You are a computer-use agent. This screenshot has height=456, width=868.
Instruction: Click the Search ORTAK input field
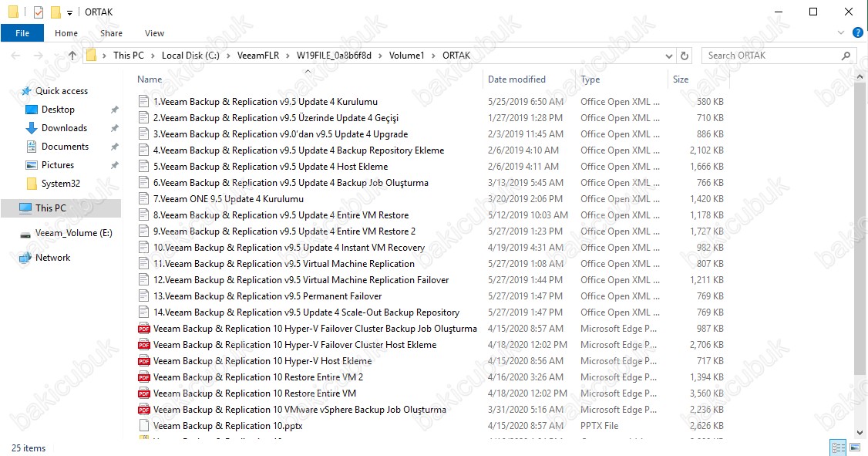(x=772, y=56)
